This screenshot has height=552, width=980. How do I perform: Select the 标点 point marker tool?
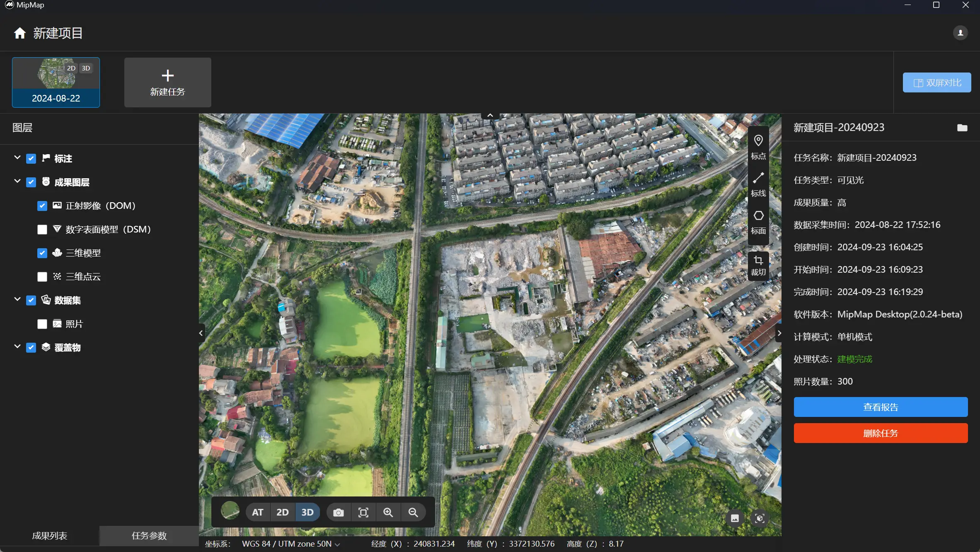(x=758, y=147)
